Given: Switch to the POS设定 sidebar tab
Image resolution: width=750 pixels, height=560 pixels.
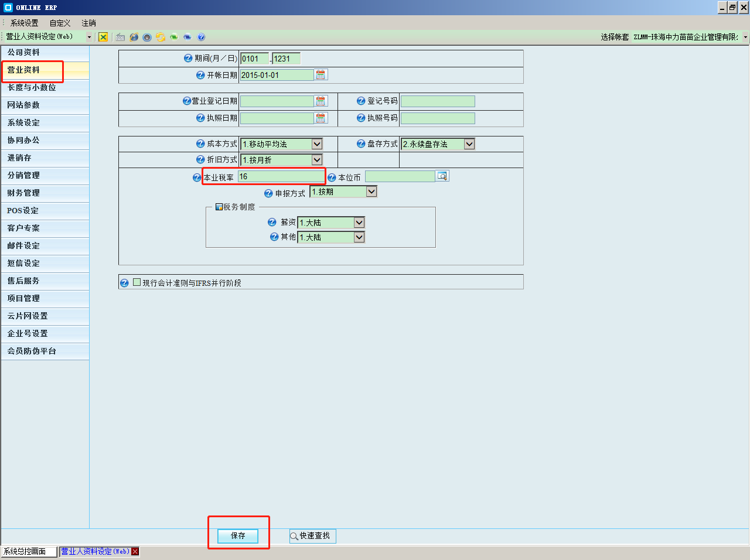Looking at the screenshot, I should [x=45, y=211].
